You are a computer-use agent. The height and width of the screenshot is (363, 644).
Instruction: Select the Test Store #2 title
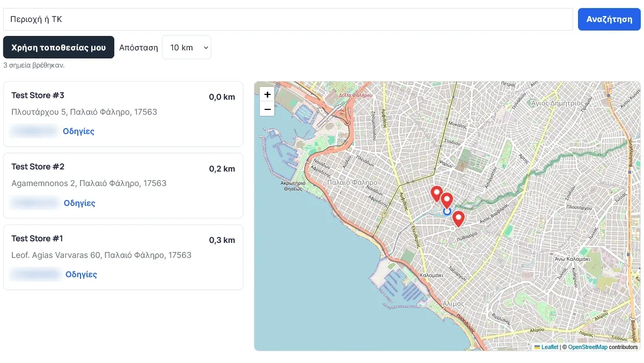[38, 167]
